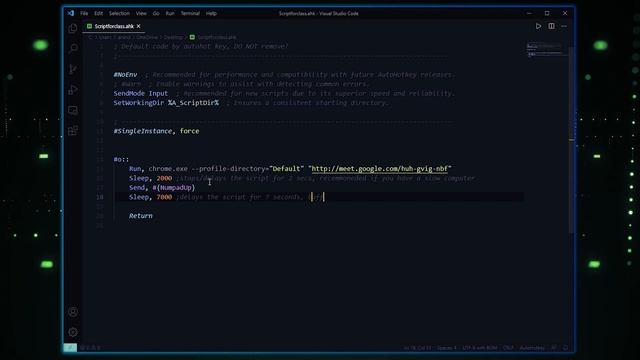Click the Scriptforclass.ahk breadcrumb file

click(x=213, y=37)
